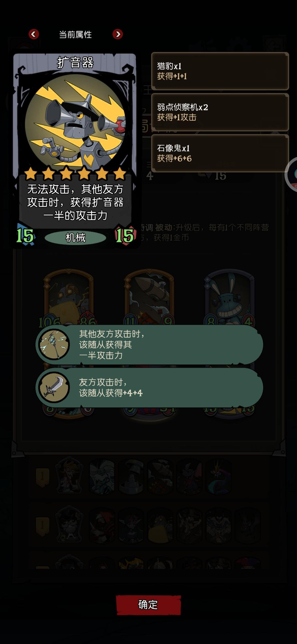Tap the floating circular button at right edge

tap(291, 174)
